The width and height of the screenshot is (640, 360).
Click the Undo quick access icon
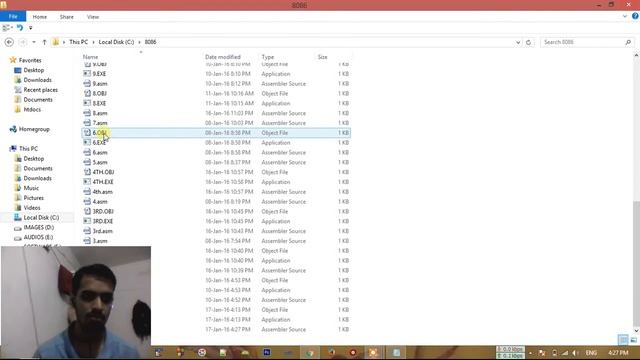20,28
